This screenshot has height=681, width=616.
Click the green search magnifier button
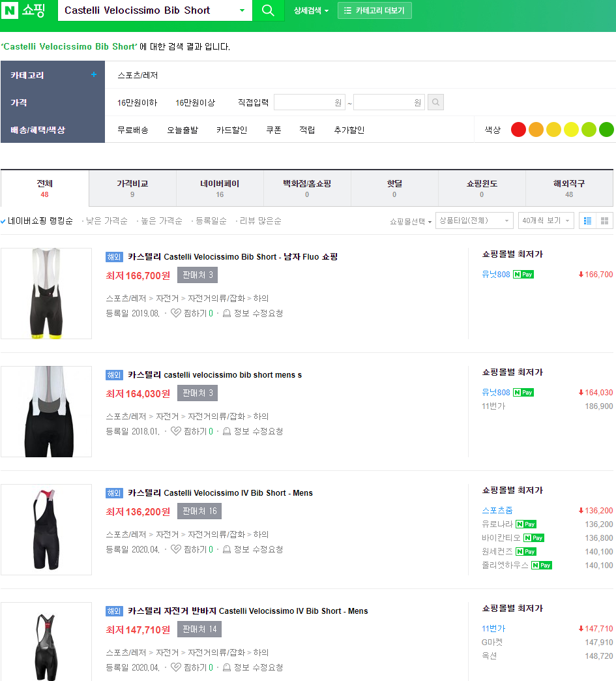pyautogui.click(x=269, y=10)
